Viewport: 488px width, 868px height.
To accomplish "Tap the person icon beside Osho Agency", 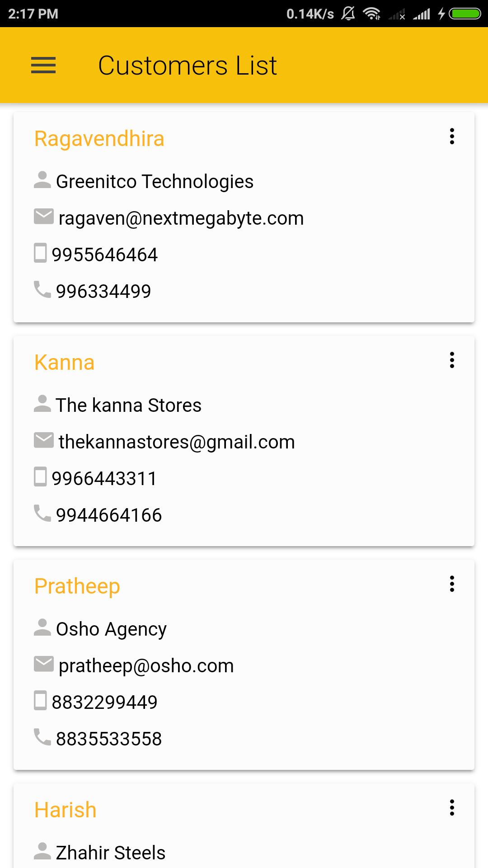I will pyautogui.click(x=42, y=627).
